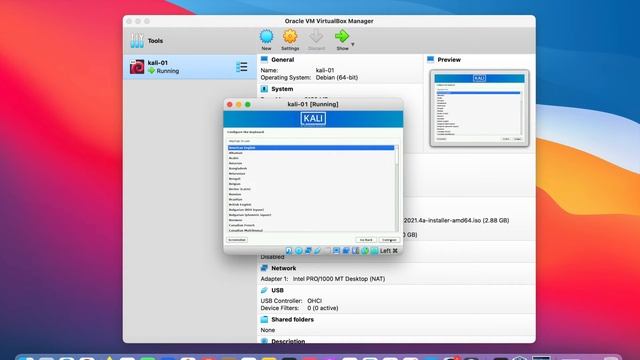Open the Network section header link
This screenshot has height=360, width=640.
point(284,268)
